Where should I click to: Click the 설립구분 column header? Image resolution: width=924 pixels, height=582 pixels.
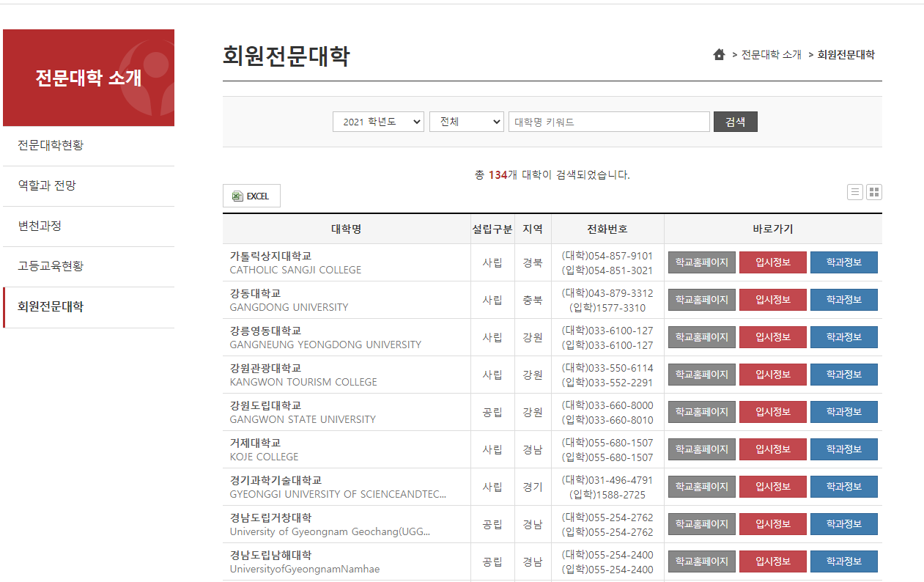pos(492,229)
